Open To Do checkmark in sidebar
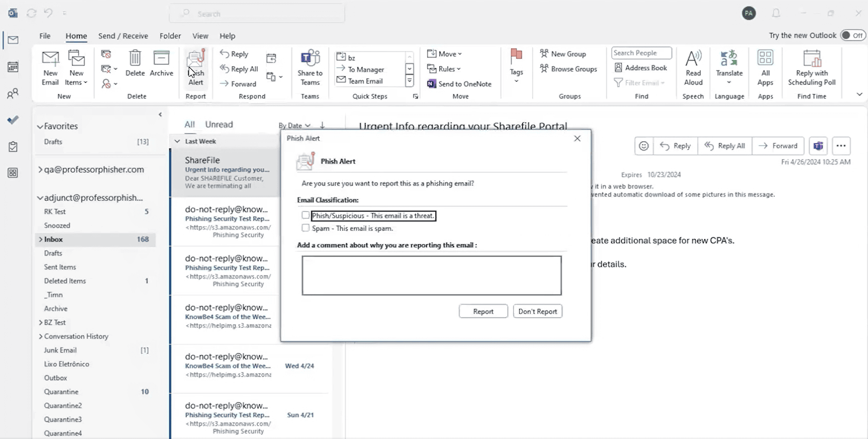Image resolution: width=868 pixels, height=439 pixels. 13,120
